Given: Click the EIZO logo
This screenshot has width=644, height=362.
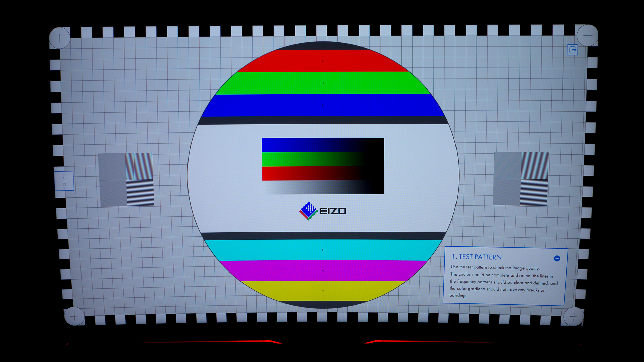Looking at the screenshot, I should point(323,211).
